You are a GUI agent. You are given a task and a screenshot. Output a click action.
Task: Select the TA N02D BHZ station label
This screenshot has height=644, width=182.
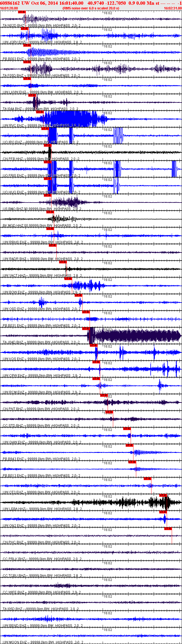pyautogui.click(x=42, y=26)
